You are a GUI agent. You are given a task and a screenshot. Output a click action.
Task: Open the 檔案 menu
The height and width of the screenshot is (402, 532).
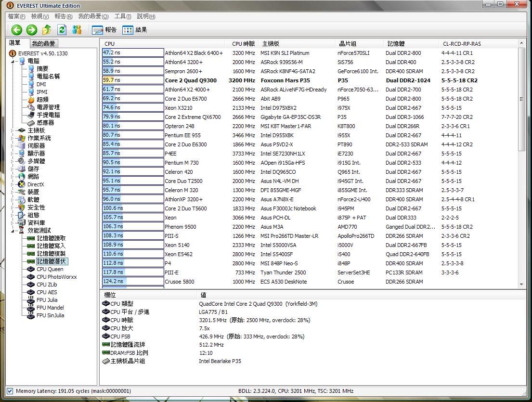pos(17,16)
